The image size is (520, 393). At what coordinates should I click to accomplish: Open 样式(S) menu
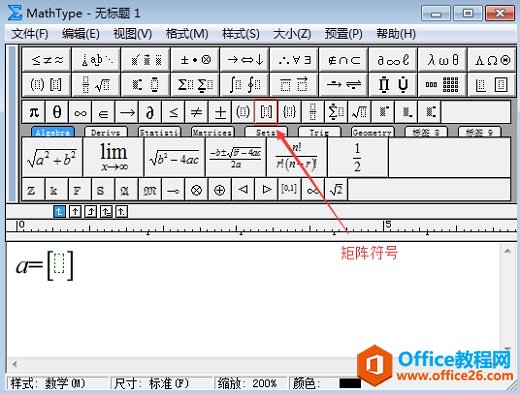[x=241, y=34]
